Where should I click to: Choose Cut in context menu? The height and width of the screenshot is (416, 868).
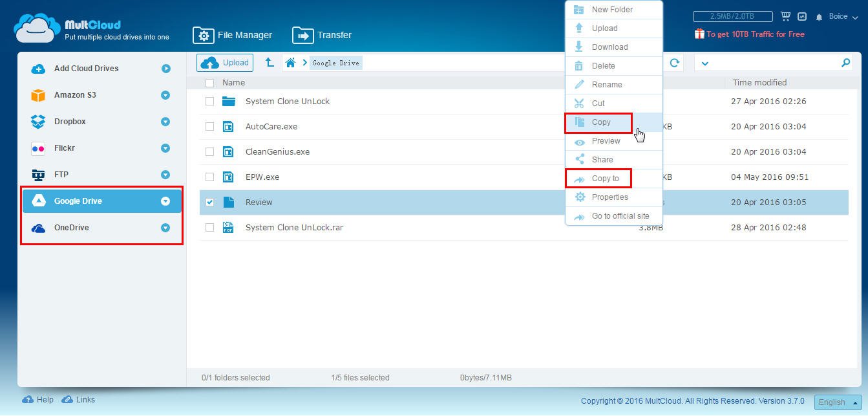tap(614, 104)
